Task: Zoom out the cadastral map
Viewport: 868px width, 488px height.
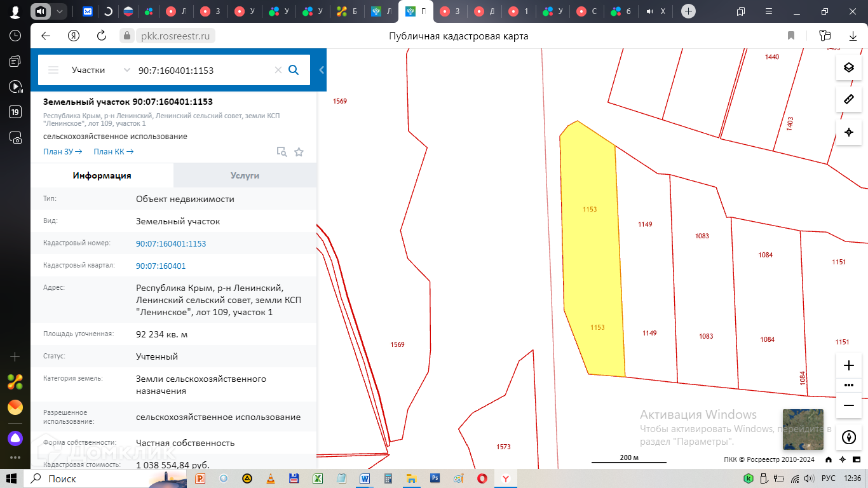Action: (848, 405)
